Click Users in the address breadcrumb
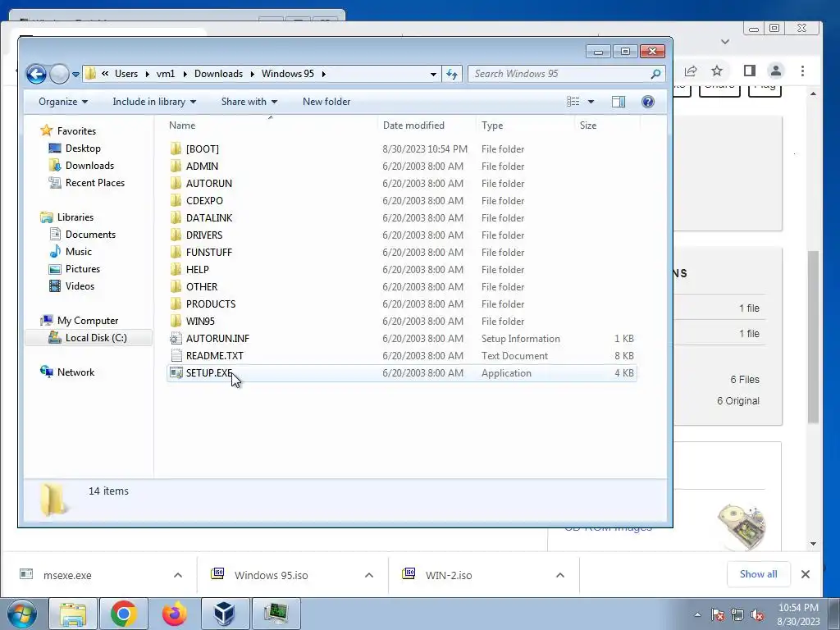 pos(126,74)
